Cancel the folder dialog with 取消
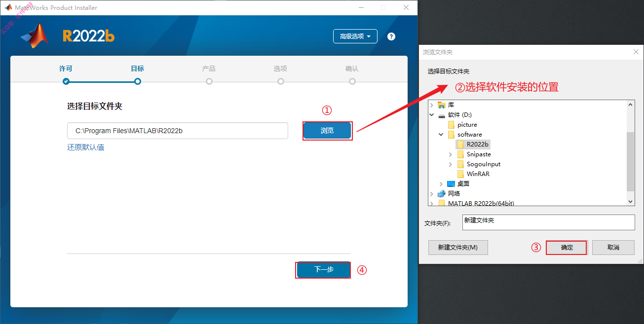This screenshot has width=644, height=324. point(613,248)
